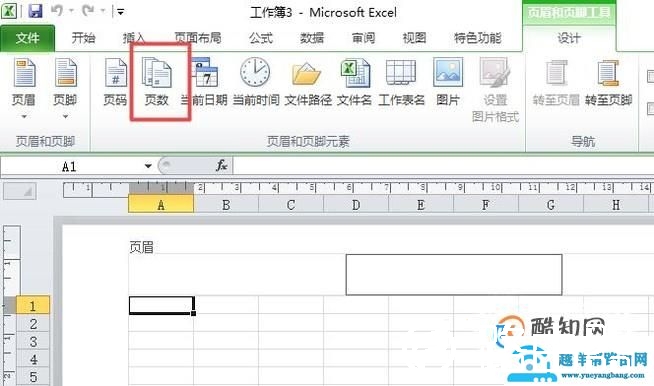Redo the last undone action
The height and width of the screenshot is (386, 654).
[x=88, y=11]
